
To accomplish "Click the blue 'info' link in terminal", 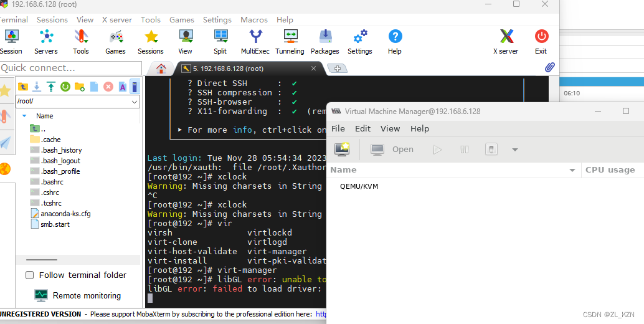I will 242,130.
